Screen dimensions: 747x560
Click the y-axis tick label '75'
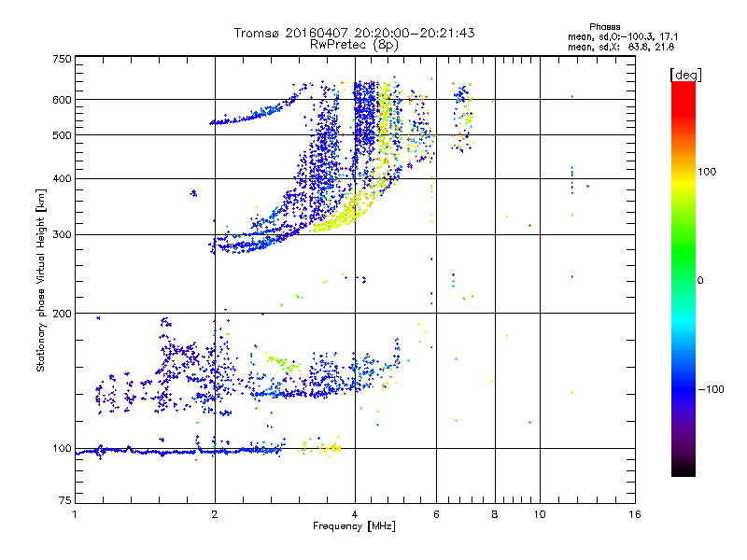65,500
